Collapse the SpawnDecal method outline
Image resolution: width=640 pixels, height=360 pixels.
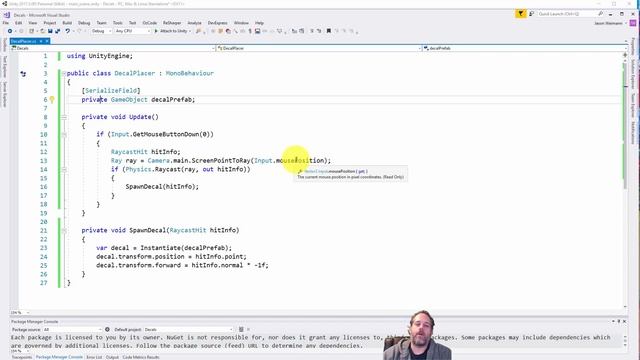(64, 231)
